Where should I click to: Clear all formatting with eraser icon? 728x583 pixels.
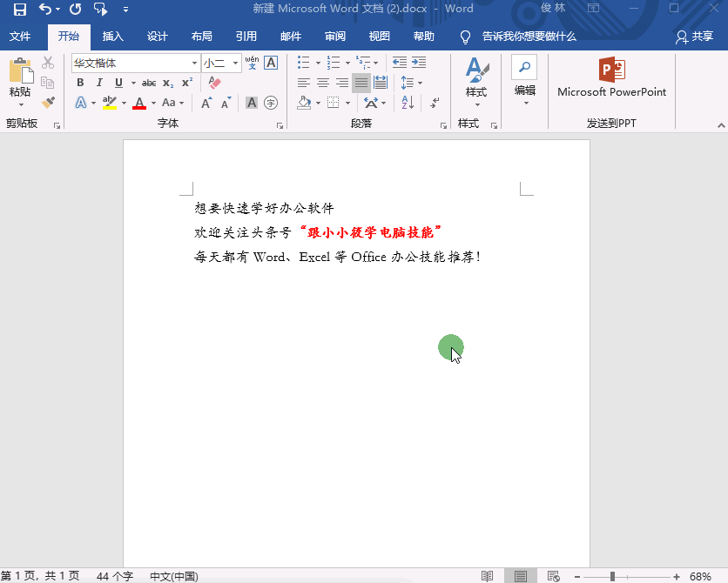(x=215, y=83)
